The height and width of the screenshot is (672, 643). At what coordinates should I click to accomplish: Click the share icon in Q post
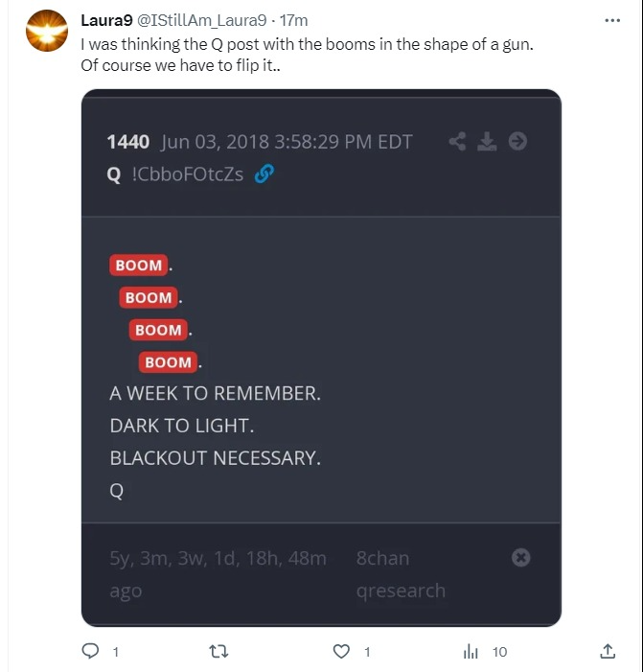[x=457, y=142]
